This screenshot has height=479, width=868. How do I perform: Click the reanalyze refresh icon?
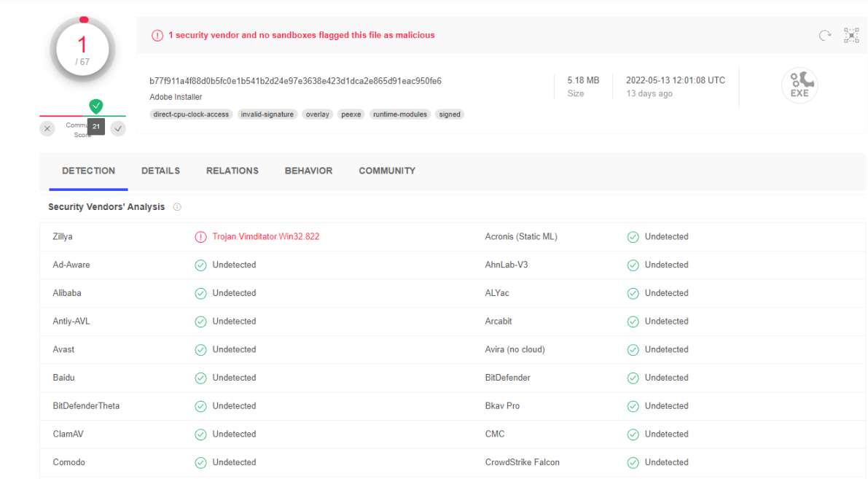825,36
